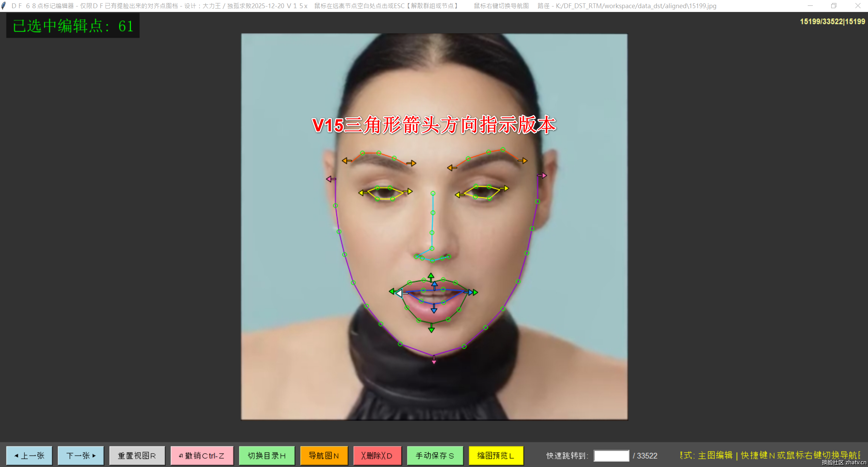
Task: Go to the previous image with 上一张
Action: point(29,455)
